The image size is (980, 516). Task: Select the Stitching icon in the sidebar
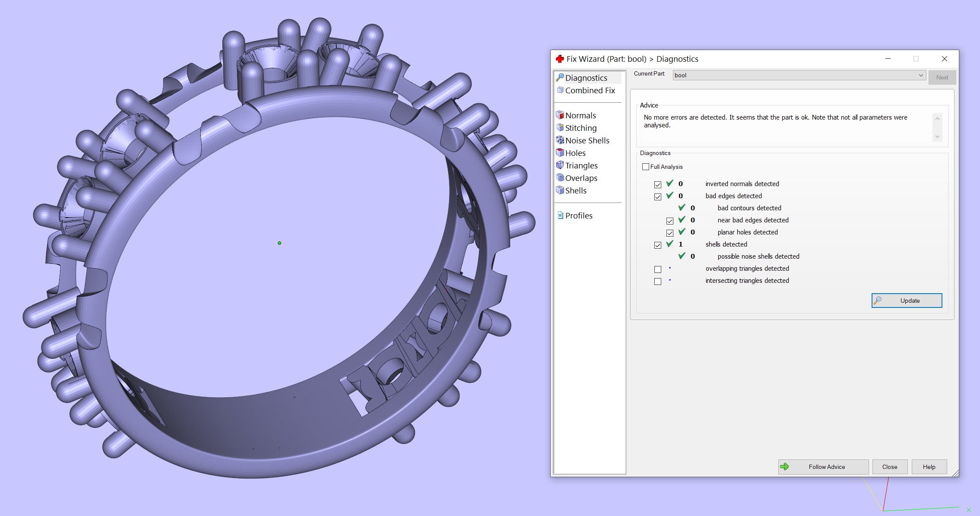(560, 128)
